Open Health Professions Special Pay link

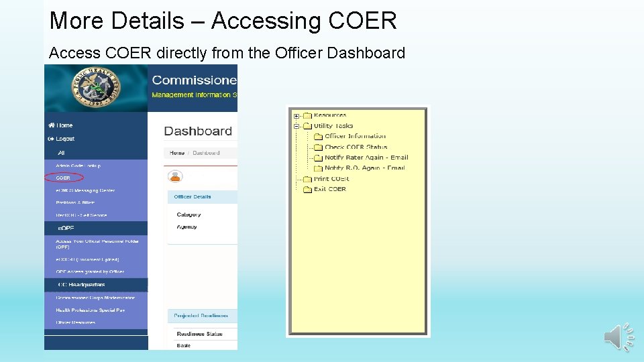click(91, 310)
